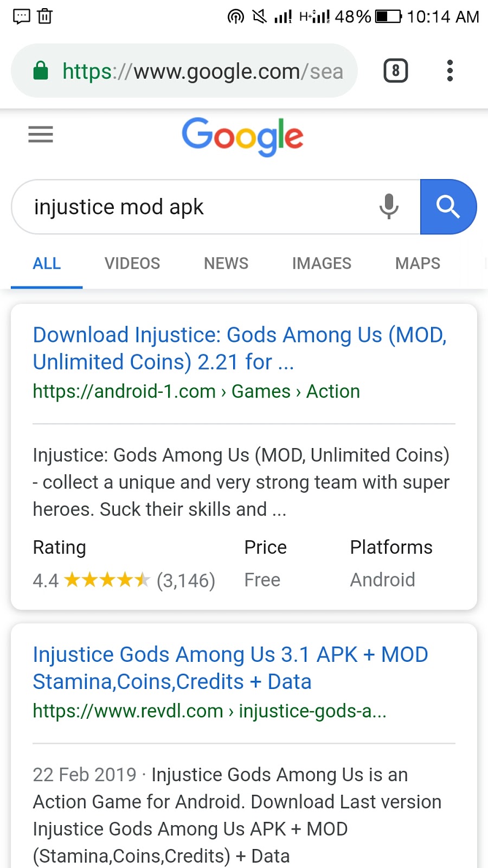The width and height of the screenshot is (488, 868).
Task: Open the NEWS results tab
Action: (x=226, y=264)
